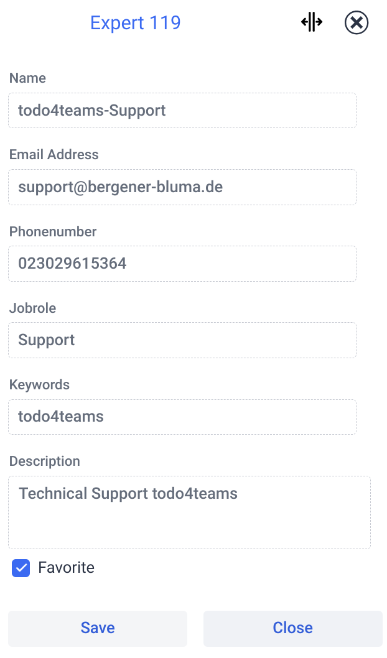Click the Email Address label
The image size is (387, 658).
click(54, 154)
